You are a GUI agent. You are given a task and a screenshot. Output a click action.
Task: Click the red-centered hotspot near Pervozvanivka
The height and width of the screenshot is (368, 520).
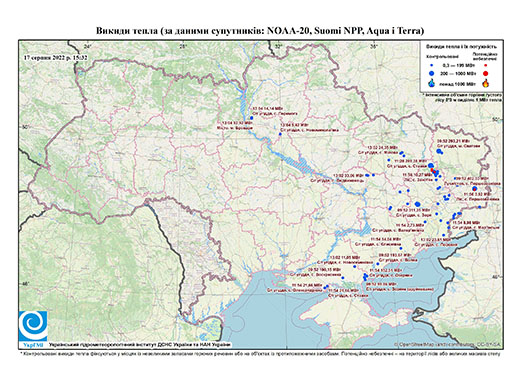475,189
